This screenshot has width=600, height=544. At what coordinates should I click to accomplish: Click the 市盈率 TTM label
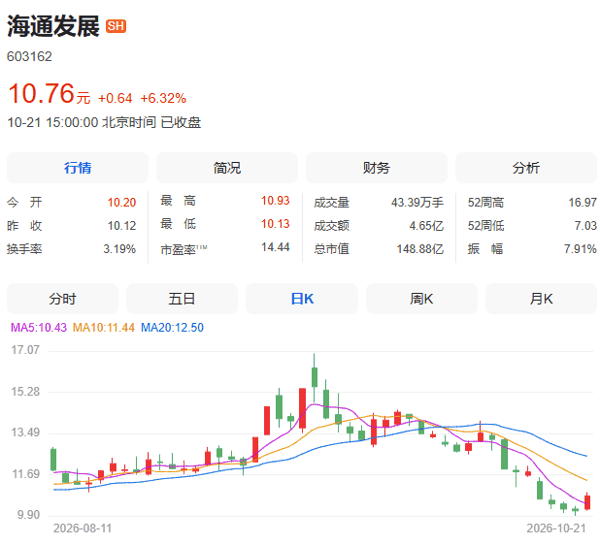coord(184,249)
